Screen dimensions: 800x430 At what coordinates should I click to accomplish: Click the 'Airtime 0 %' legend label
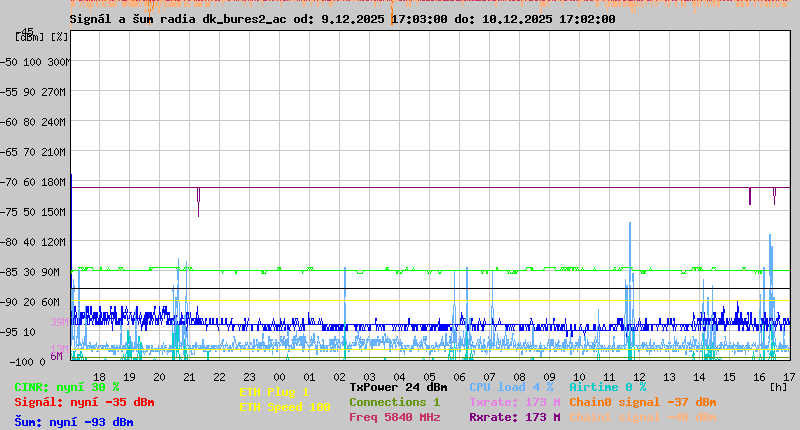(x=608, y=387)
